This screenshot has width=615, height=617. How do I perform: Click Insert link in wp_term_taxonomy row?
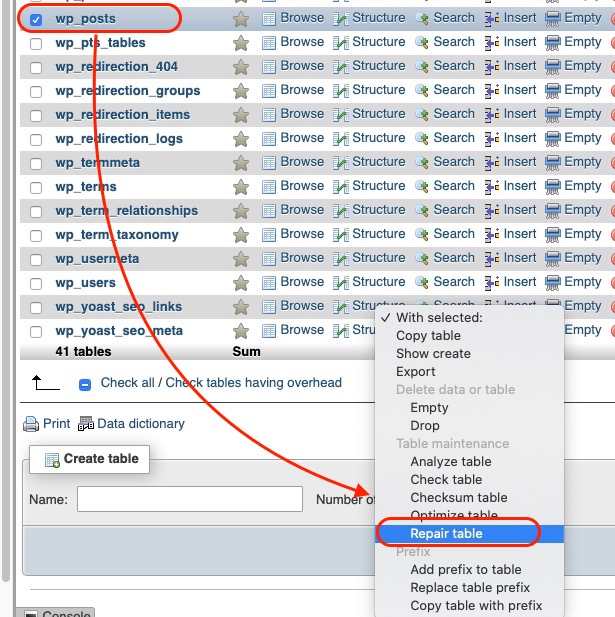click(520, 234)
